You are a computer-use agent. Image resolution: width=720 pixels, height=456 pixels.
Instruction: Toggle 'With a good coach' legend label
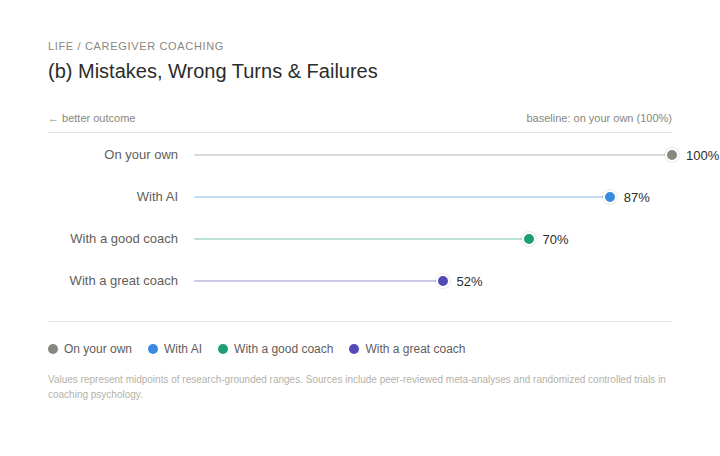284,349
